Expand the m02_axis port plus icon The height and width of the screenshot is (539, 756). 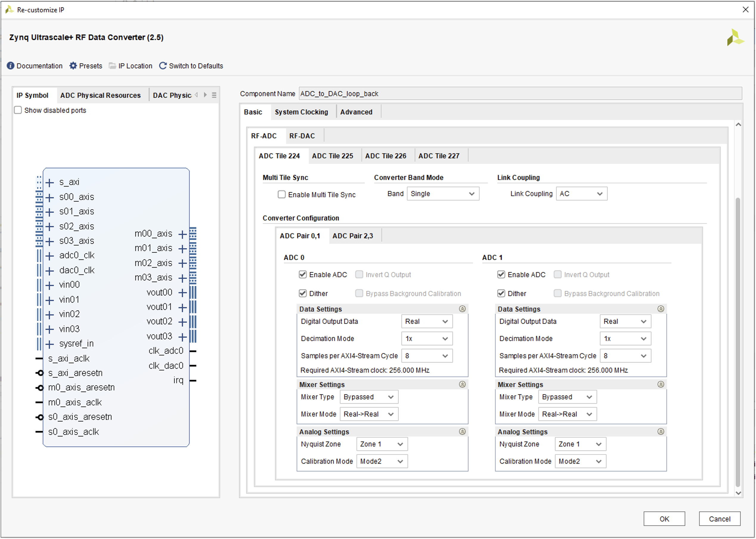pos(182,263)
